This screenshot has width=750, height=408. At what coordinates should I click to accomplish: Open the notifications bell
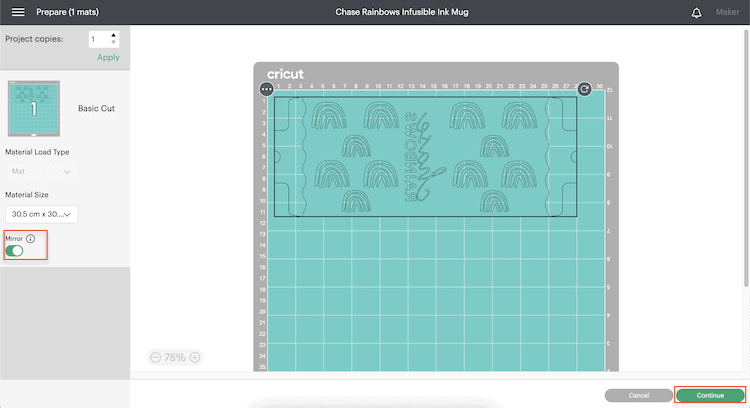pos(696,13)
